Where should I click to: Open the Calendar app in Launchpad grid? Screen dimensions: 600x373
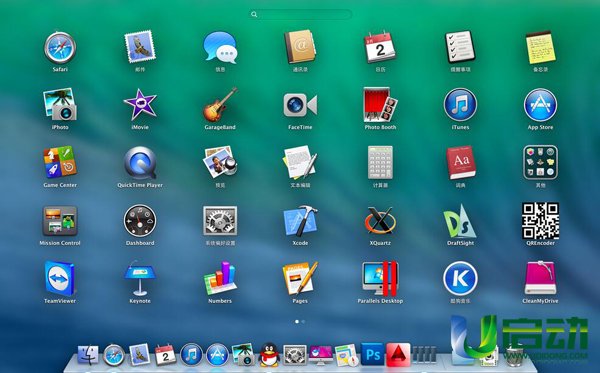[x=380, y=47]
